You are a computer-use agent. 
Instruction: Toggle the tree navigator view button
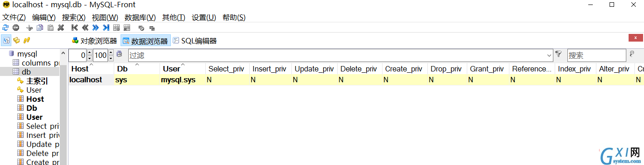click(6, 40)
